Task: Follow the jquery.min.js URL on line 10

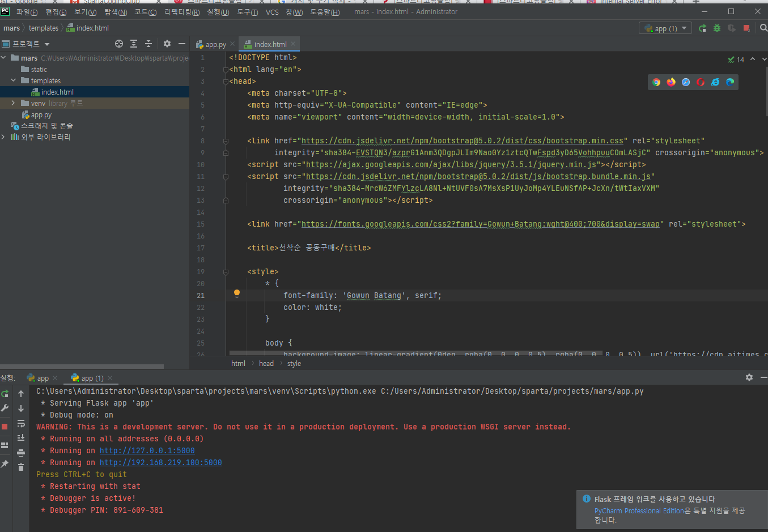Action: pyautogui.click(x=451, y=165)
